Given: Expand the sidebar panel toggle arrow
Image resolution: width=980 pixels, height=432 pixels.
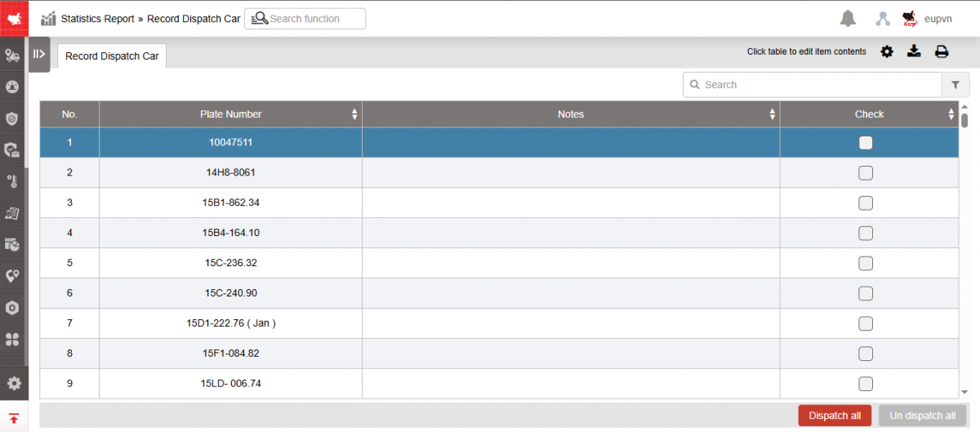Looking at the screenshot, I should pyautogui.click(x=38, y=54).
